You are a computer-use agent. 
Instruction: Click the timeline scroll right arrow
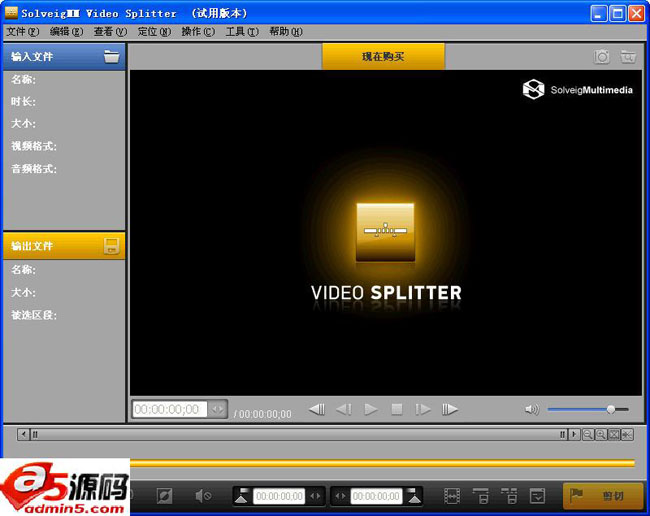pyautogui.click(x=574, y=434)
